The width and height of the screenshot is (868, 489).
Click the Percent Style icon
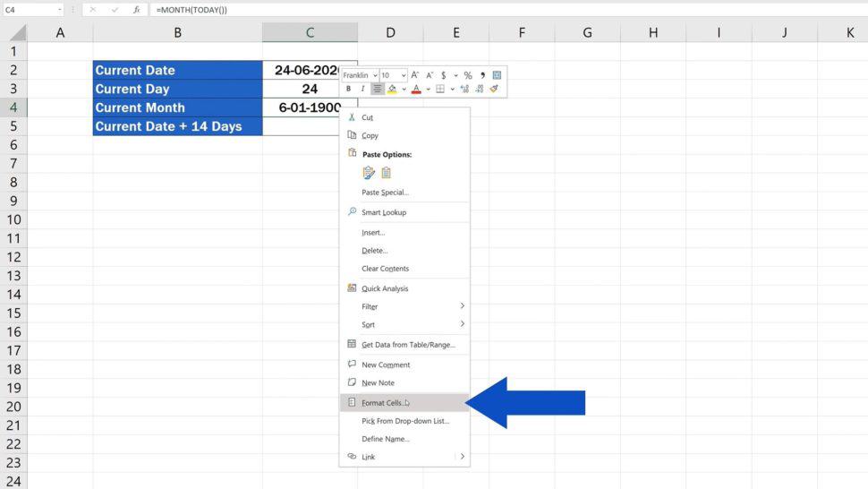coord(467,75)
